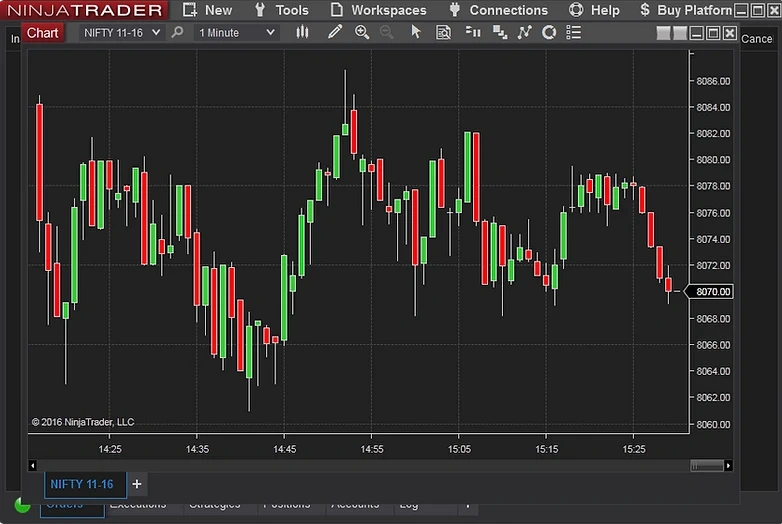Screen dimensions: 782x524
Task: Open the 1 Minute interval dropdown
Action: 236,33
